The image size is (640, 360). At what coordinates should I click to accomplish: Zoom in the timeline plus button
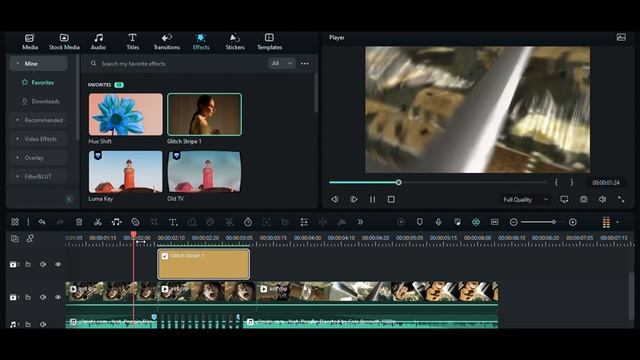pyautogui.click(x=573, y=222)
